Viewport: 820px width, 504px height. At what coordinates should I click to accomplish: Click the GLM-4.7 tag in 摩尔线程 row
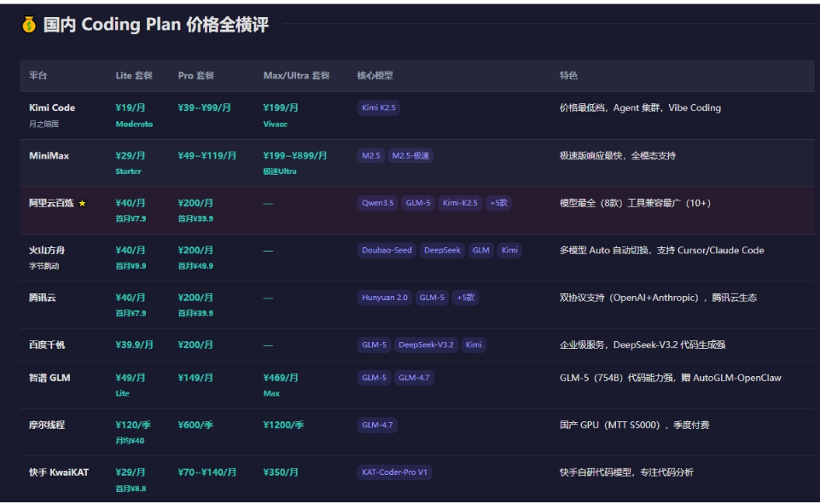376,425
